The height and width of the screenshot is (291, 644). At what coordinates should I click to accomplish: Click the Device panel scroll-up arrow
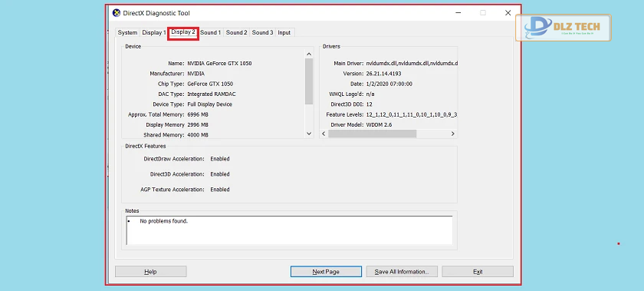pos(309,54)
